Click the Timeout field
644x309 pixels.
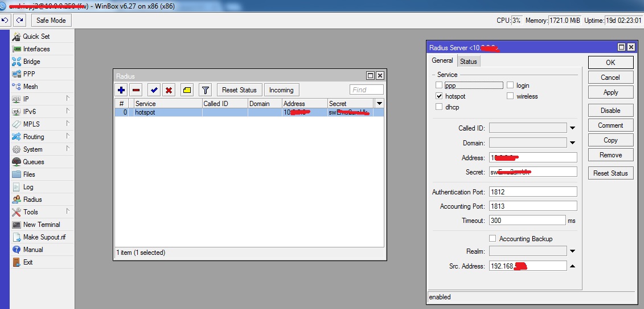coord(527,220)
